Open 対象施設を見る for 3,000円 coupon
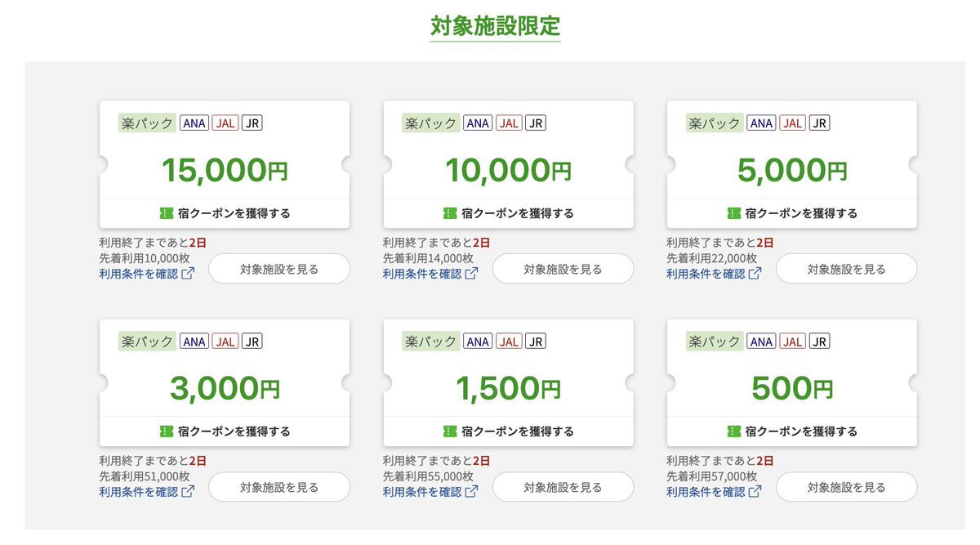980x545 pixels. (279, 487)
